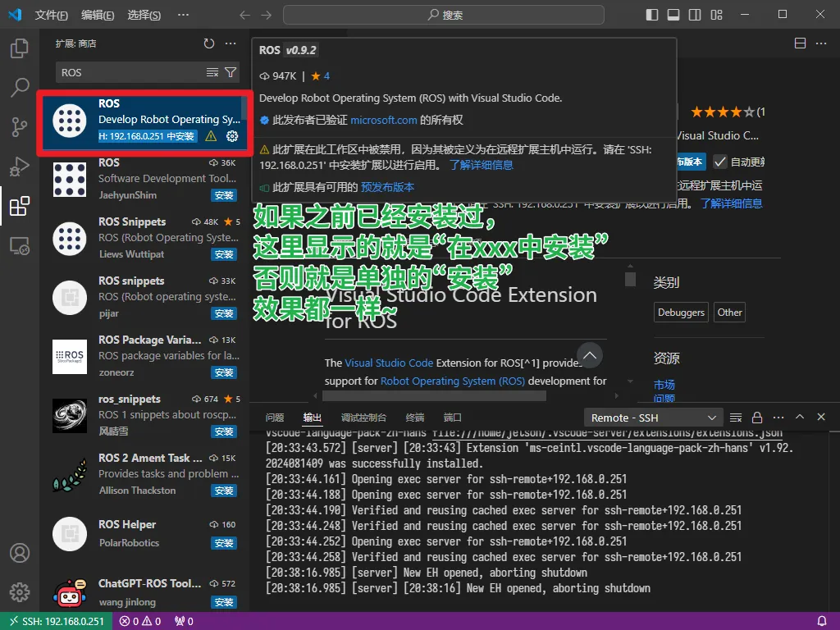Open forwarded ports status item

tap(184, 622)
